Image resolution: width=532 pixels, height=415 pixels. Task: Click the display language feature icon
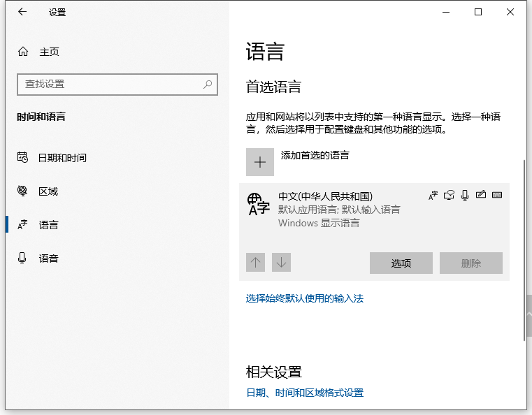[433, 195]
